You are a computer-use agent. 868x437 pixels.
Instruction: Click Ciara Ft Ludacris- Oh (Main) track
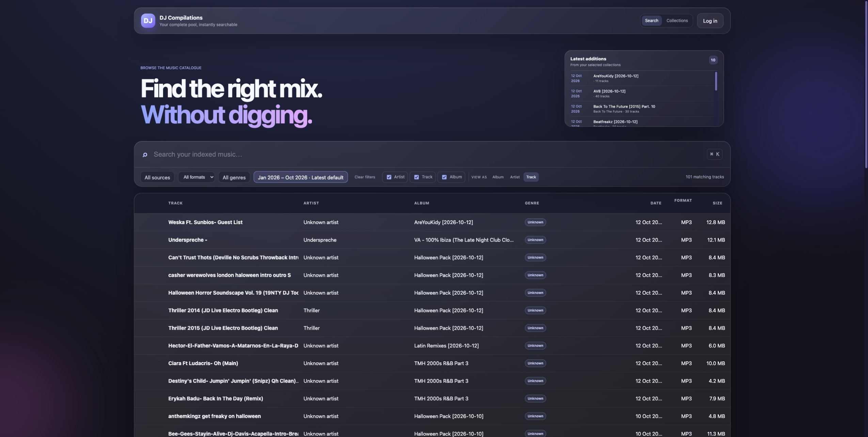pyautogui.click(x=203, y=363)
